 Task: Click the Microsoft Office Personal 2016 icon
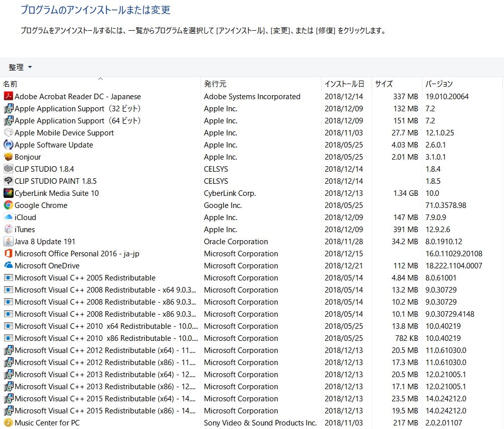8,253
